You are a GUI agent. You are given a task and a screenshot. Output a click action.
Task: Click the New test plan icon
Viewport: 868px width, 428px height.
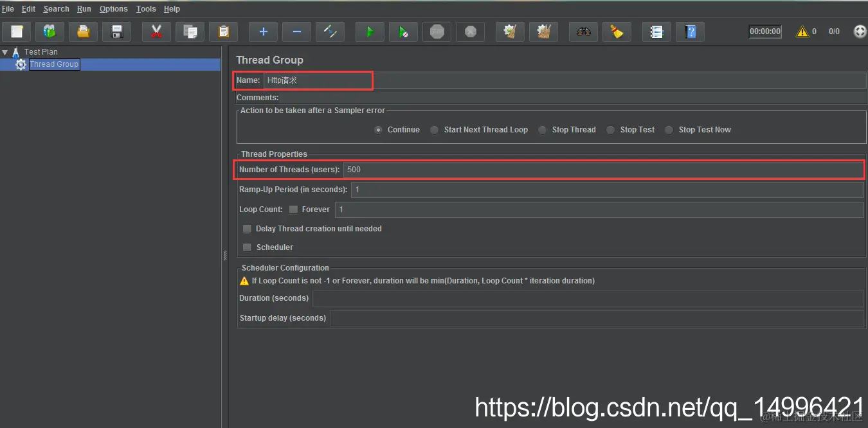17,31
